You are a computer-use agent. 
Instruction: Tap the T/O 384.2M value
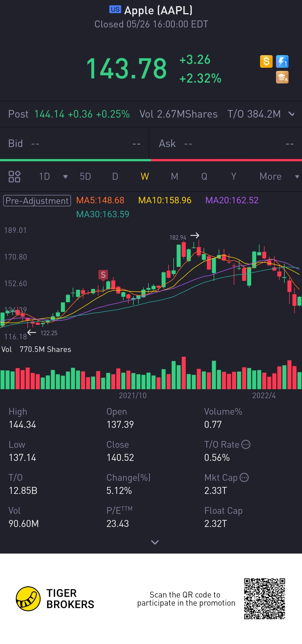pos(254,114)
